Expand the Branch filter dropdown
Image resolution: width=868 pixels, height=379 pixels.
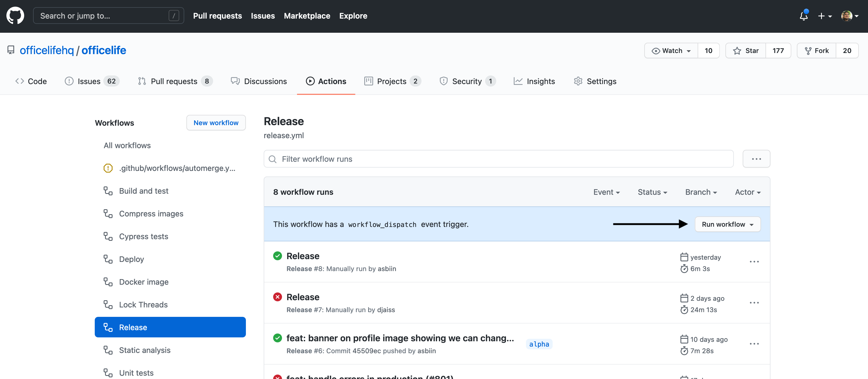(700, 192)
